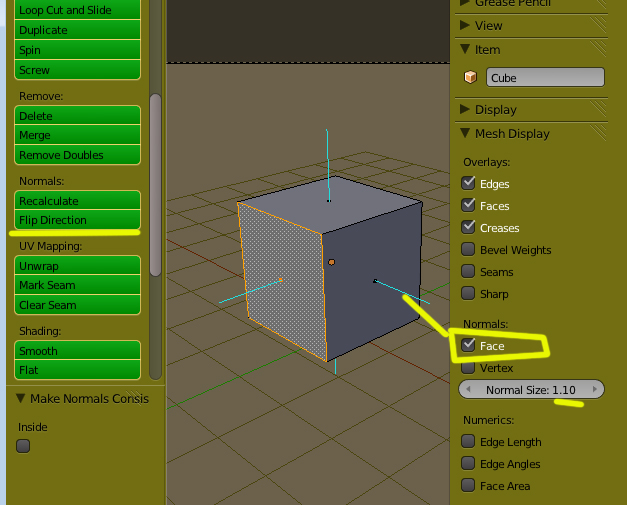Viewport: 627px width, 505px height.
Task: Disable Face normals display
Action: click(468, 345)
